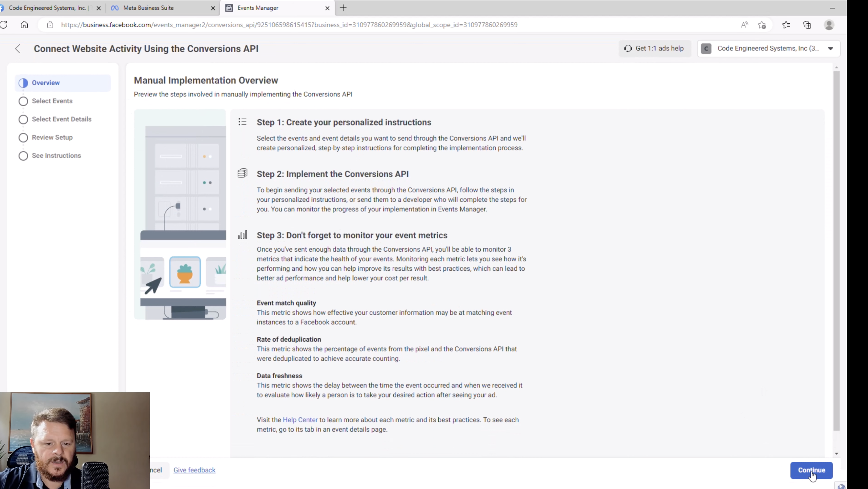Image resolution: width=868 pixels, height=489 pixels.
Task: Open browser collections icon
Action: [x=807, y=25]
